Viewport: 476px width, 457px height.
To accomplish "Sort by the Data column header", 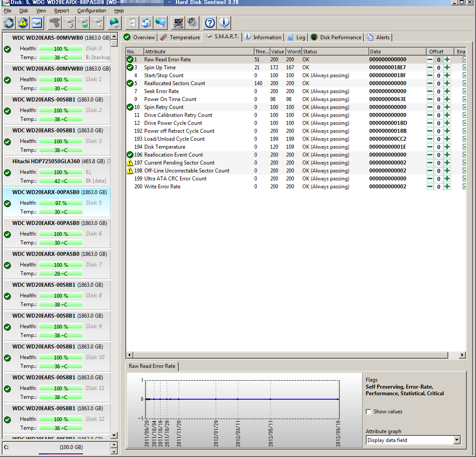I will tap(397, 52).
